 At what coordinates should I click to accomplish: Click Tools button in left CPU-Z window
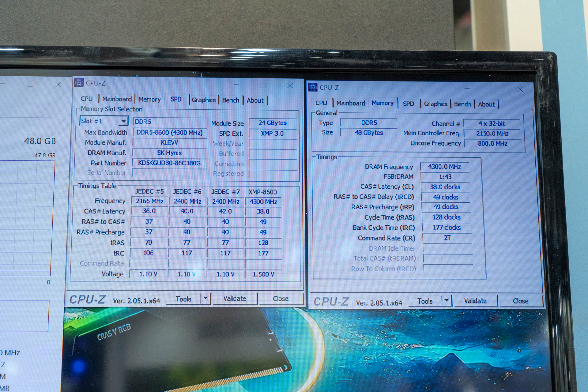click(183, 299)
